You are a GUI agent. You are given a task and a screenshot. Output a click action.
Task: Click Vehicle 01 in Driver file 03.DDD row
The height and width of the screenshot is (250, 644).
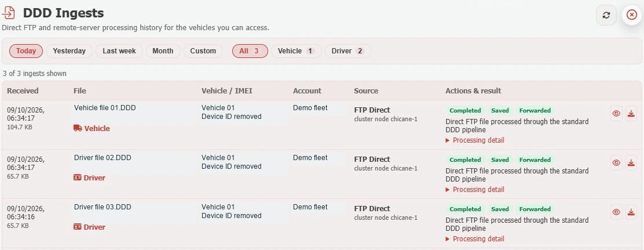(218, 207)
